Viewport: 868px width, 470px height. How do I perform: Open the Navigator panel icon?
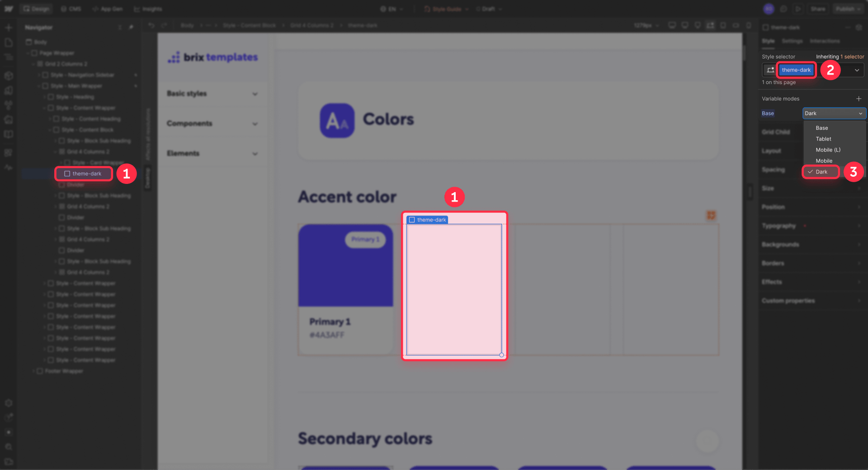click(9, 57)
